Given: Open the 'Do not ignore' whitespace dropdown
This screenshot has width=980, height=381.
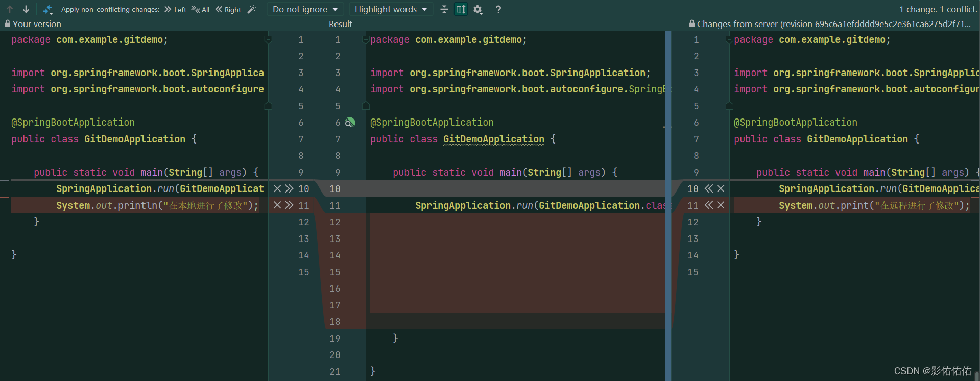Looking at the screenshot, I should (x=305, y=9).
